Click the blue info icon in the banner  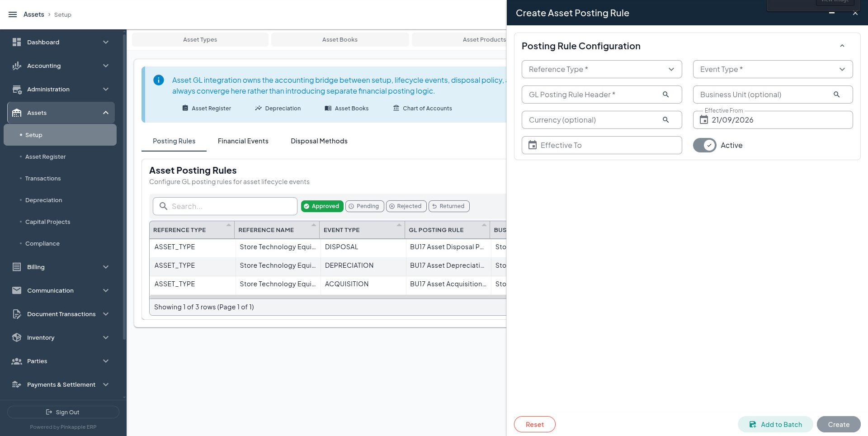coord(159,80)
